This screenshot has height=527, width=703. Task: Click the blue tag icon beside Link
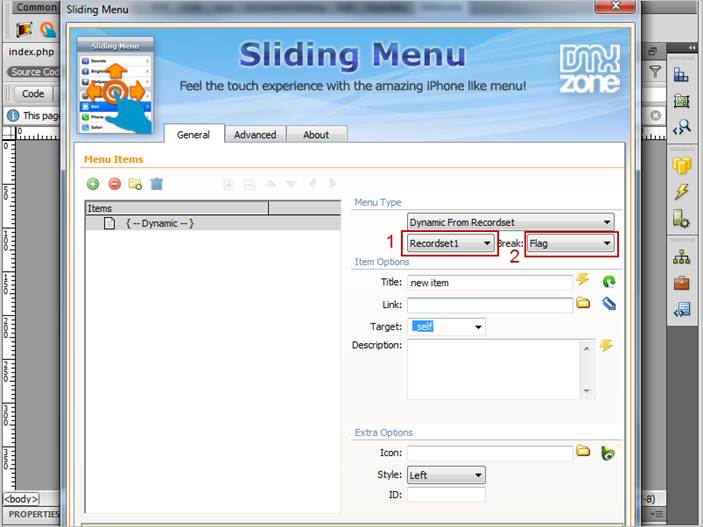(x=608, y=304)
